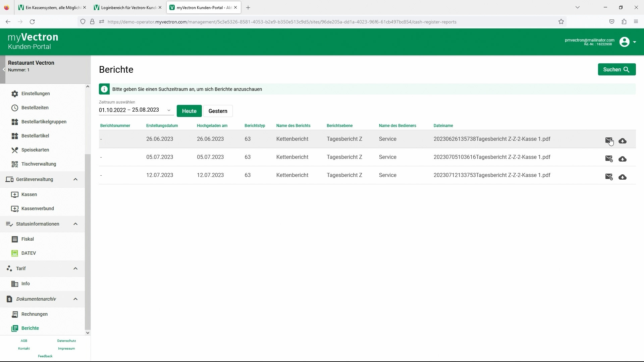Click the sidebar vertical scrollbar
The width and height of the screenshot is (644, 362).
click(88, 241)
